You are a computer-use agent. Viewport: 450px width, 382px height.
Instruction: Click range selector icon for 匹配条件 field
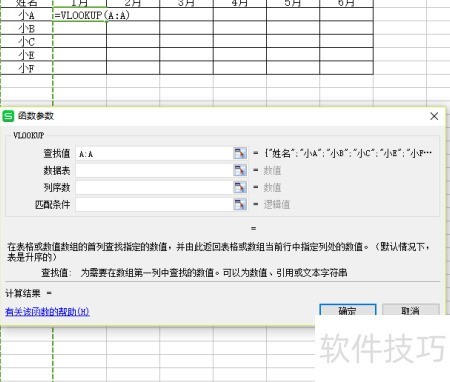click(x=240, y=204)
